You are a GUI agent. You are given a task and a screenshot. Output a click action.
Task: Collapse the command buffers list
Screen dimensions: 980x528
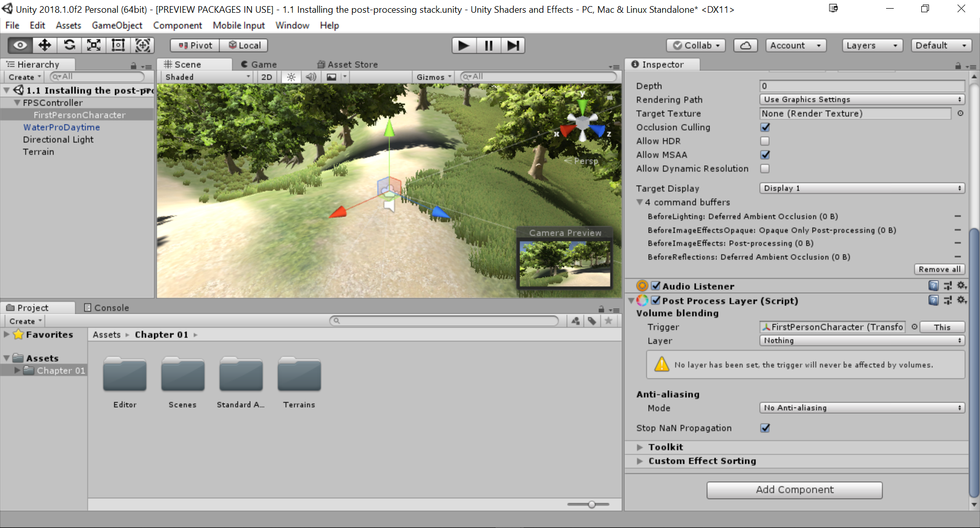[640, 202]
